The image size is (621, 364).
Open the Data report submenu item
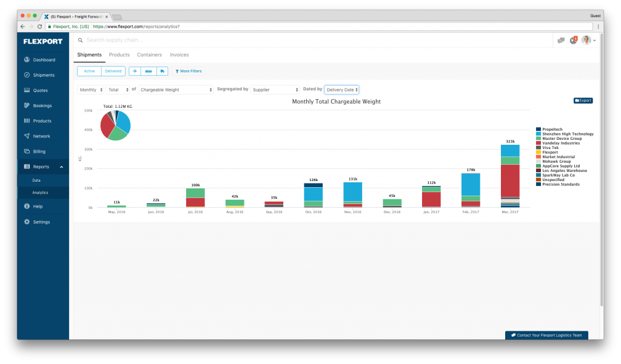(43, 180)
